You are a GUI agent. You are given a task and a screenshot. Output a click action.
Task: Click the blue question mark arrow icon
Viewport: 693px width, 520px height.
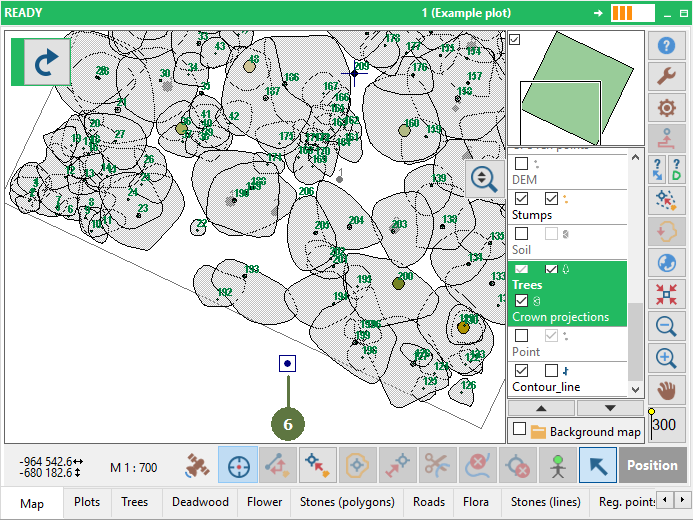pyautogui.click(x=657, y=170)
